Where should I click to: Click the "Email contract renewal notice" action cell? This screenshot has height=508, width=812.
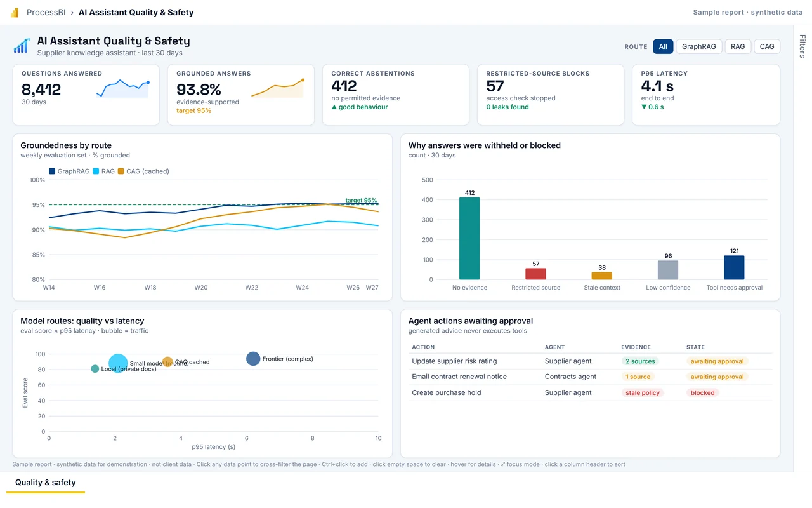coord(459,377)
